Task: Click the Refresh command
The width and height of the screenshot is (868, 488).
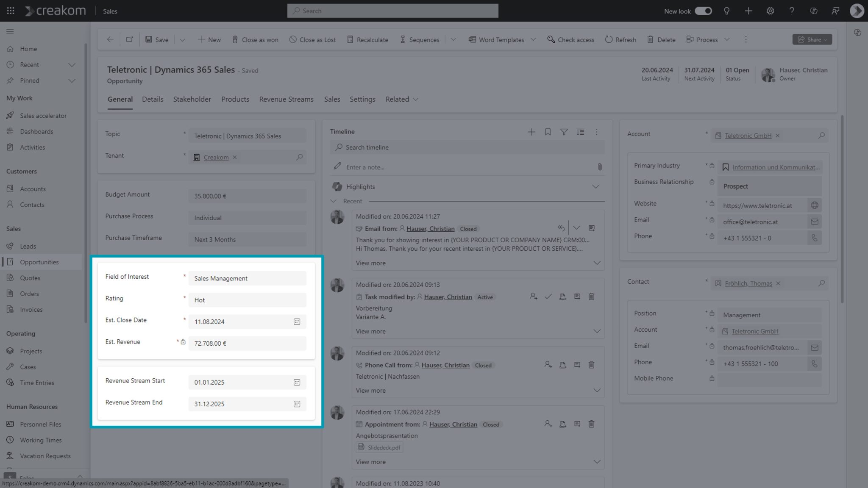Action: 620,39
